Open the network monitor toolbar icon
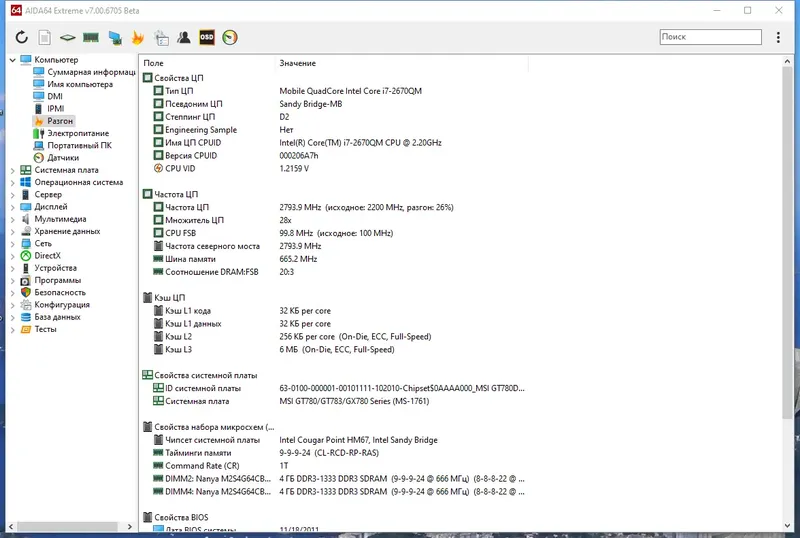Image resolution: width=800 pixels, height=538 pixels. (115, 38)
